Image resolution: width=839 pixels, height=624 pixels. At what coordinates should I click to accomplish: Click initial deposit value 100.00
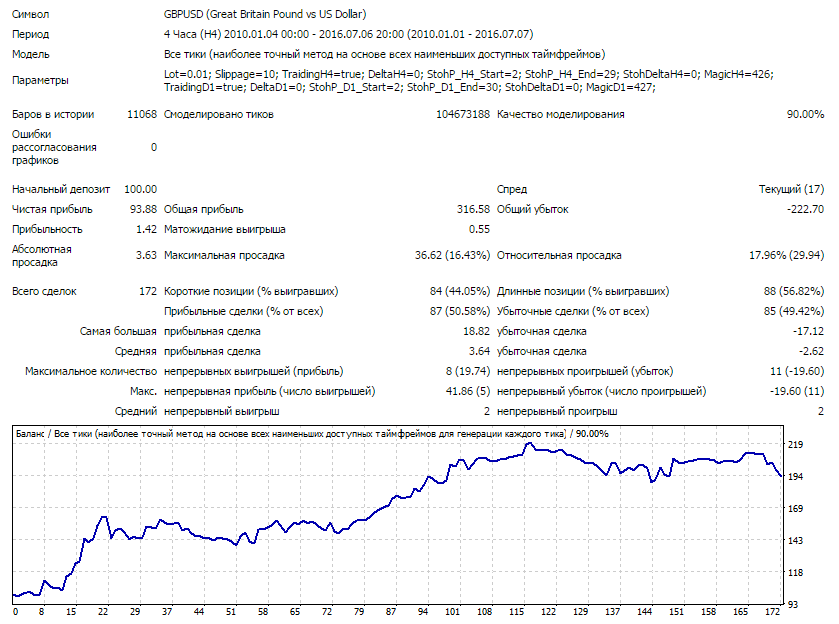(141, 189)
